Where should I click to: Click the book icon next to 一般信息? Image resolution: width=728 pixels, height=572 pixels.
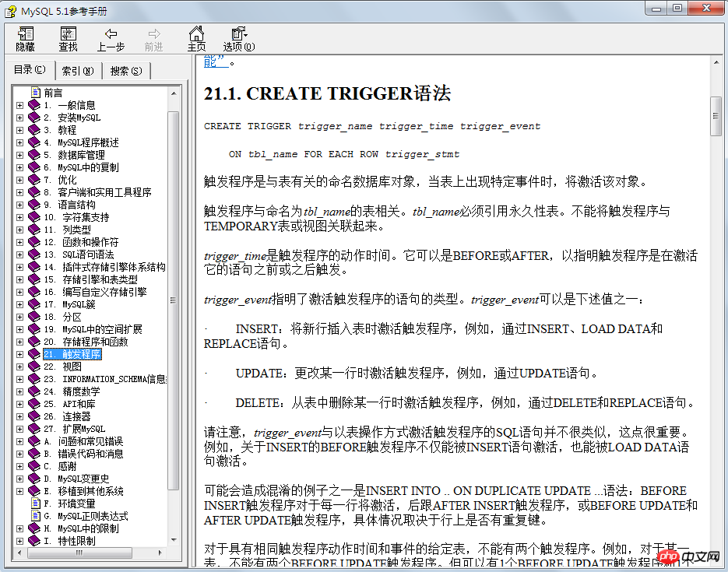click(x=34, y=105)
